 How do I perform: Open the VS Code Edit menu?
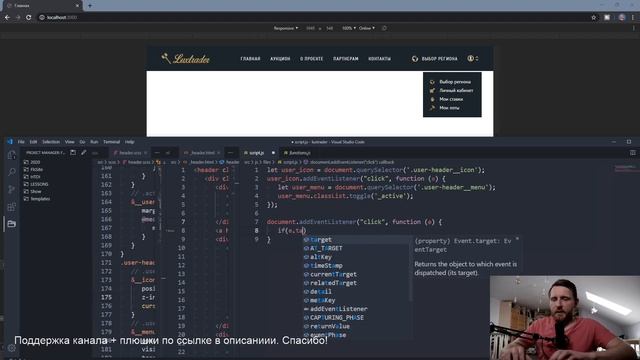(33, 142)
